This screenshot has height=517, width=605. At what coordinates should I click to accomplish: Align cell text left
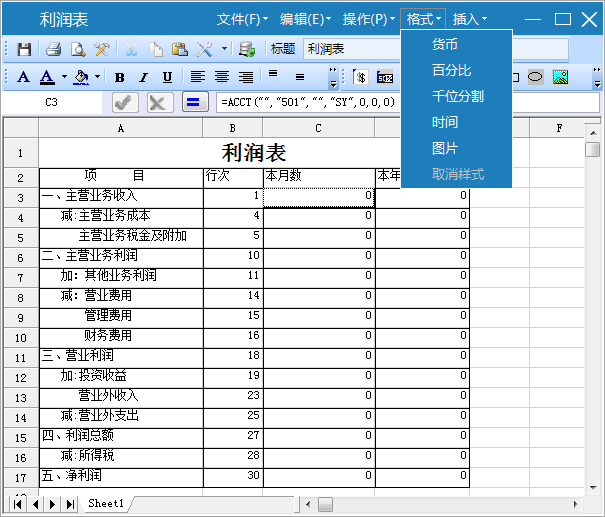(198, 77)
